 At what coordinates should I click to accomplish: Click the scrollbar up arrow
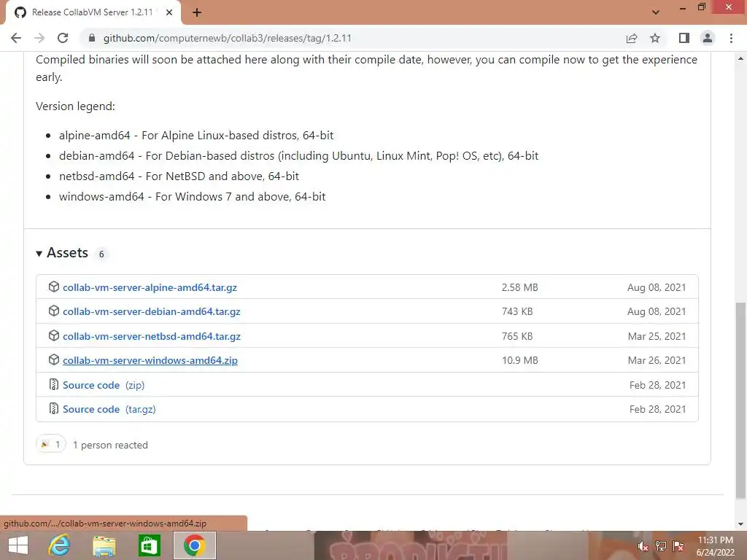740,58
